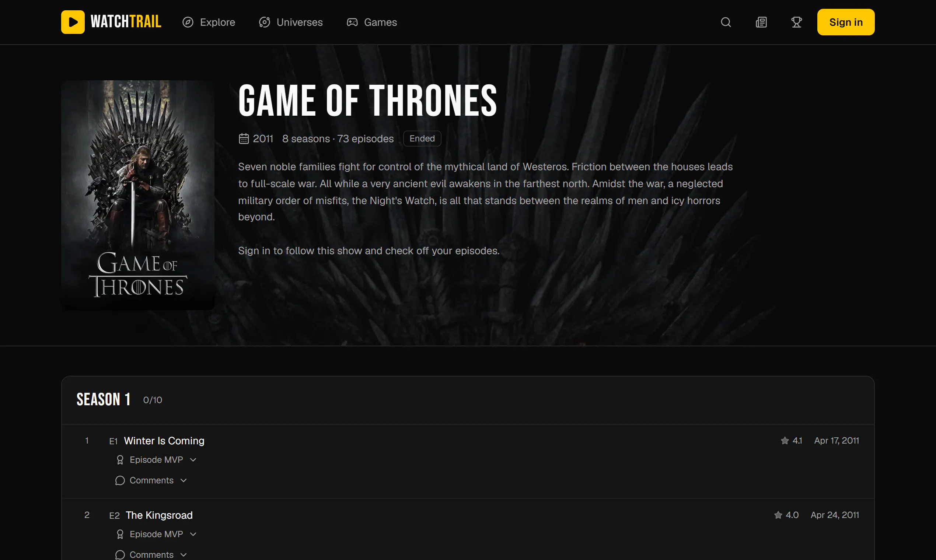Click the 8 seasons · 73 episodes text
Image resolution: width=936 pixels, height=560 pixels.
coord(338,139)
